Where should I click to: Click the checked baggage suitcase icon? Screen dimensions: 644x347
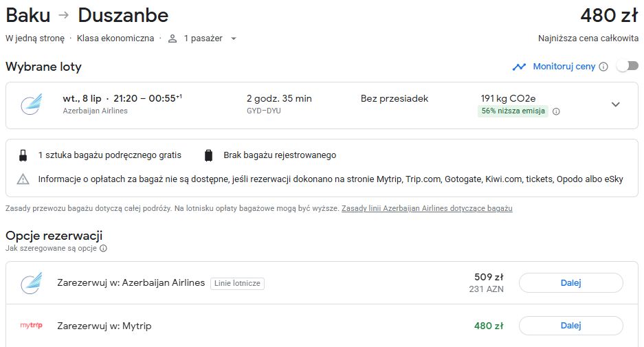209,155
